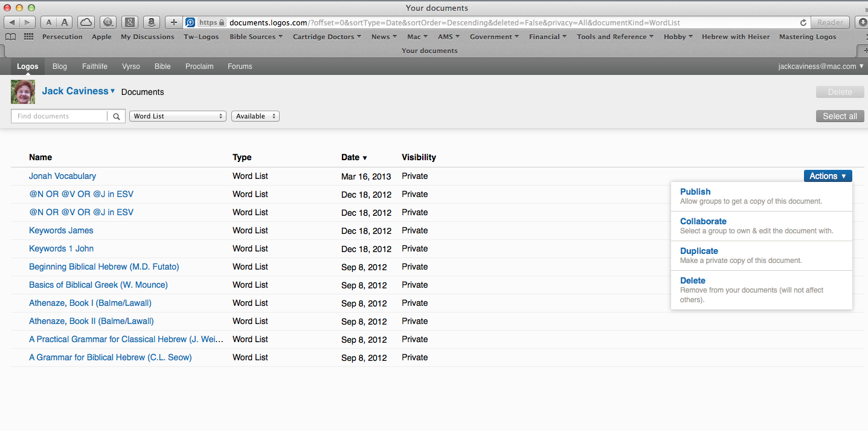This screenshot has width=868, height=431.
Task: Click the Logos favicon in address bar
Action: pyautogui.click(x=190, y=22)
